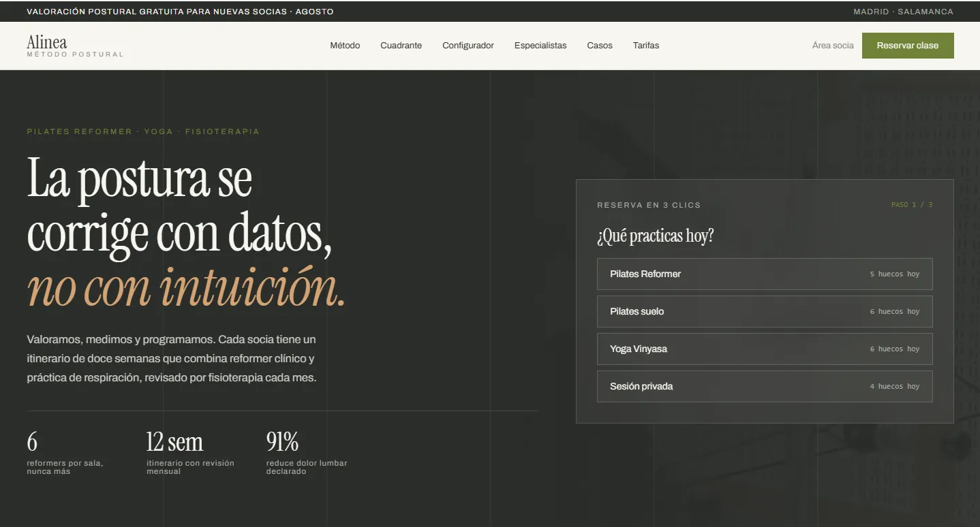Click the "12 sem" statistic
The height and width of the screenshot is (527, 980).
point(174,442)
